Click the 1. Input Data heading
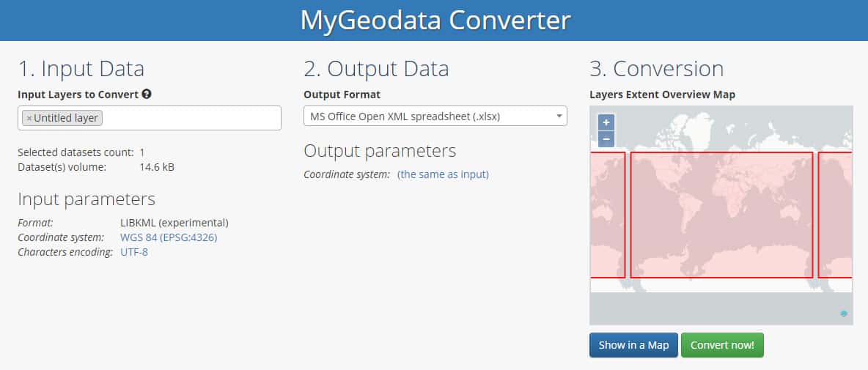868x370 pixels. click(81, 69)
